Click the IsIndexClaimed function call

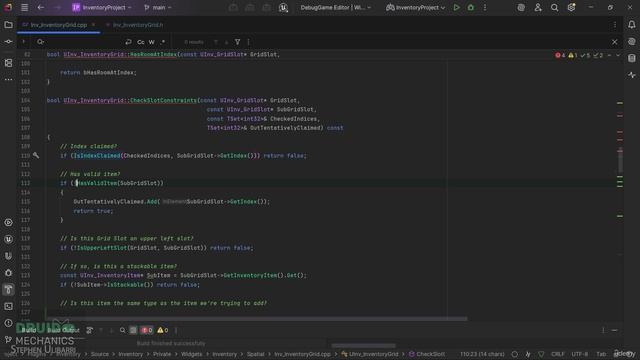coord(97,156)
